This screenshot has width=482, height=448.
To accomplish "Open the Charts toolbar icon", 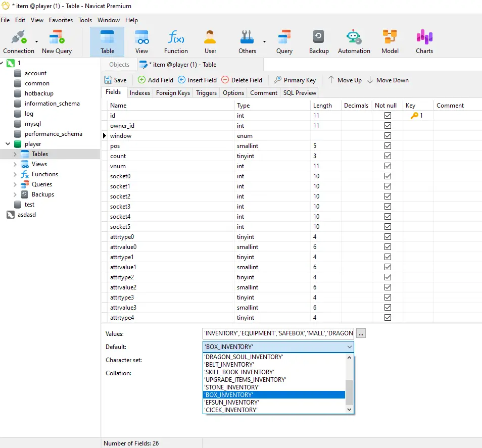I will coord(424,38).
